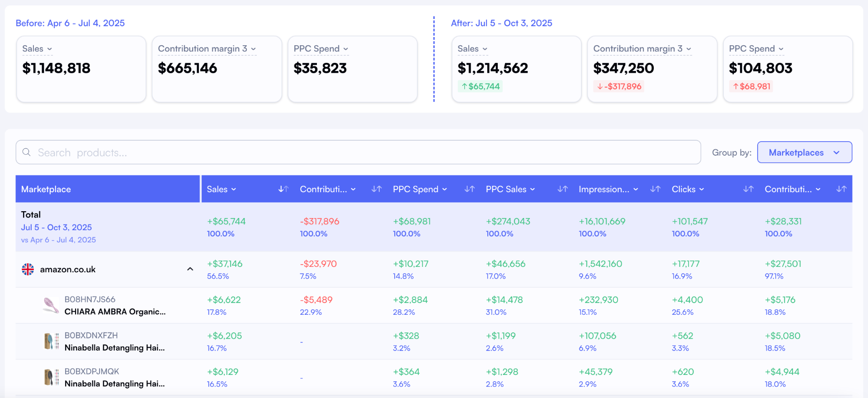
Task: Collapse the amazon.co.uk marketplace row
Action: point(190,269)
